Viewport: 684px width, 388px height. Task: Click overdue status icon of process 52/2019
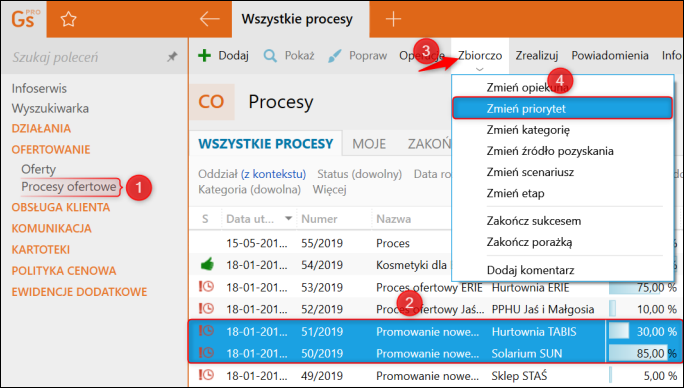click(206, 309)
